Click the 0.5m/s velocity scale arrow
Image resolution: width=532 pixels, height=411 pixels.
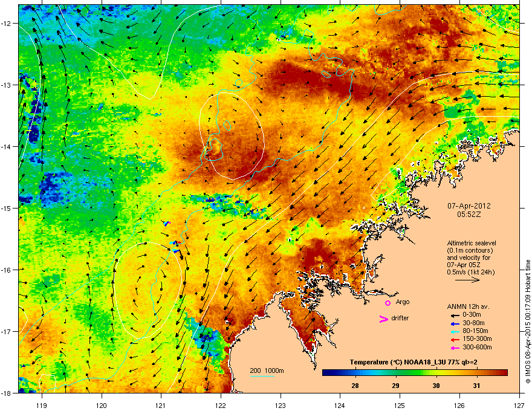click(x=467, y=280)
